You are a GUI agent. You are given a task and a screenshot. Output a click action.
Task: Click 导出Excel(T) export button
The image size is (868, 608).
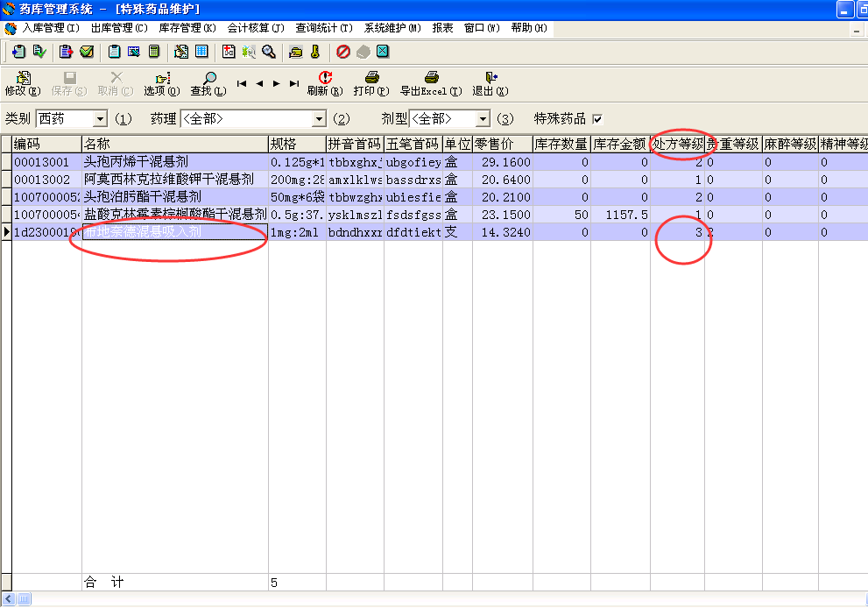click(431, 83)
